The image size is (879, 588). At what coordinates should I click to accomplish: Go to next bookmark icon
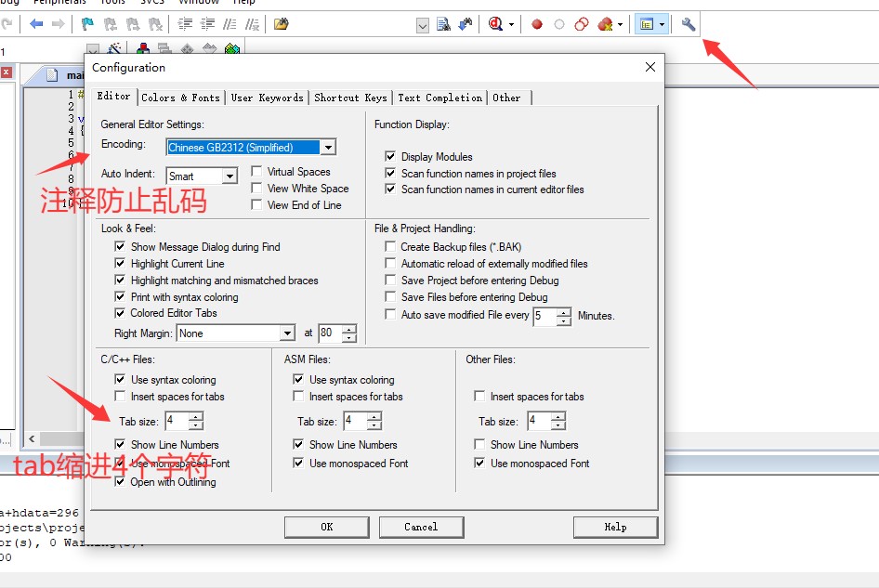click(x=133, y=24)
